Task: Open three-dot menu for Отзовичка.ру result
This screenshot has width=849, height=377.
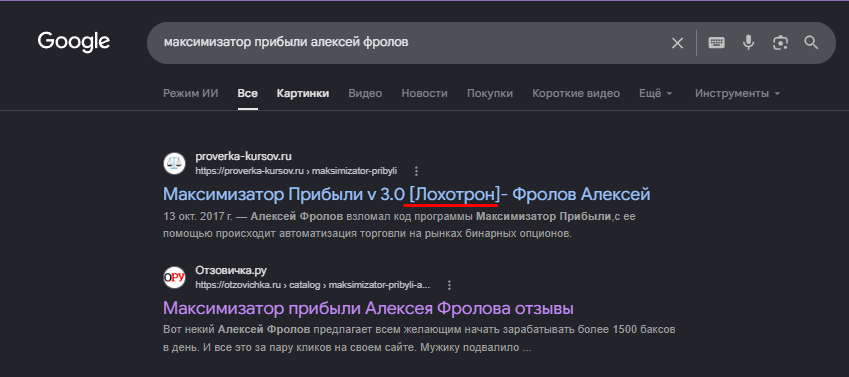Action: (449, 285)
